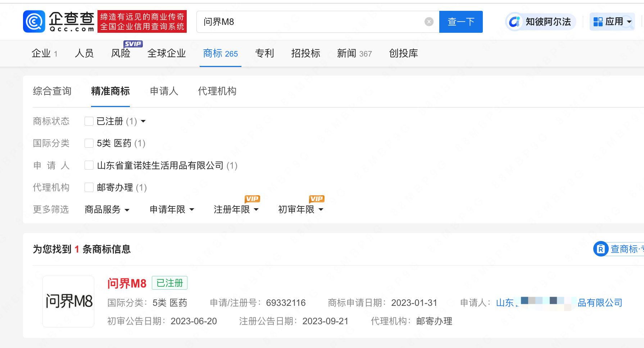The width and height of the screenshot is (644, 348).
Task: Click the Qcc.com logo icon
Action: [34, 22]
